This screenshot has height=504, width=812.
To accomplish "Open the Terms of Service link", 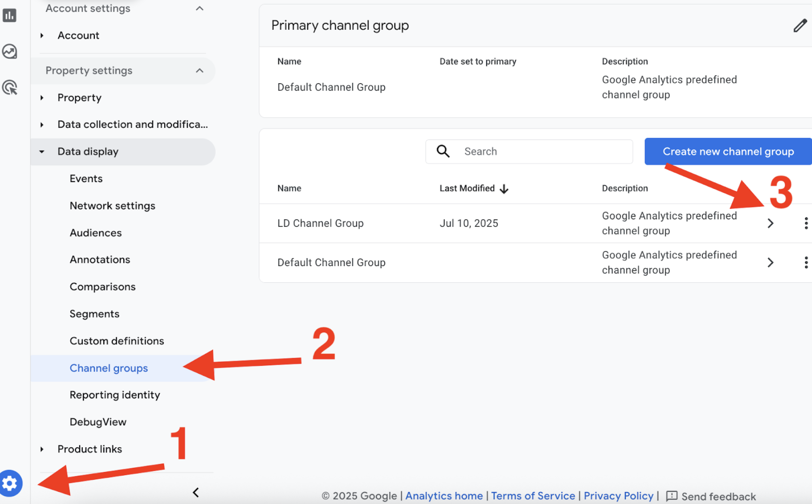I will point(533,496).
